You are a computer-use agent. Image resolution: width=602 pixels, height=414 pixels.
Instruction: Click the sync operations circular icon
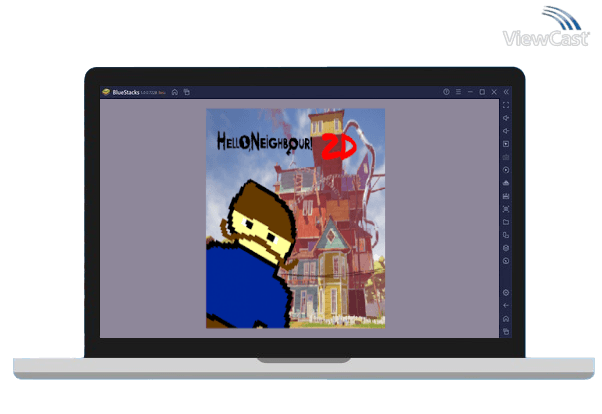(506, 170)
